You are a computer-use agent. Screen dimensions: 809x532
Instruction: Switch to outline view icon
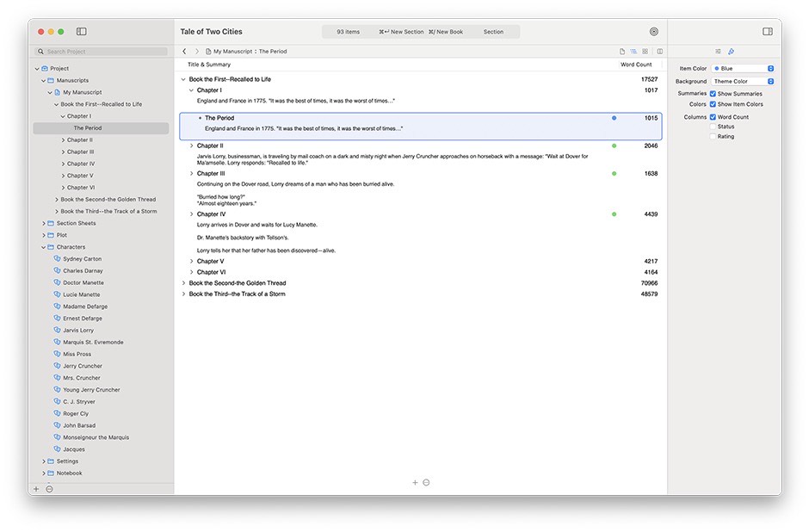(633, 51)
